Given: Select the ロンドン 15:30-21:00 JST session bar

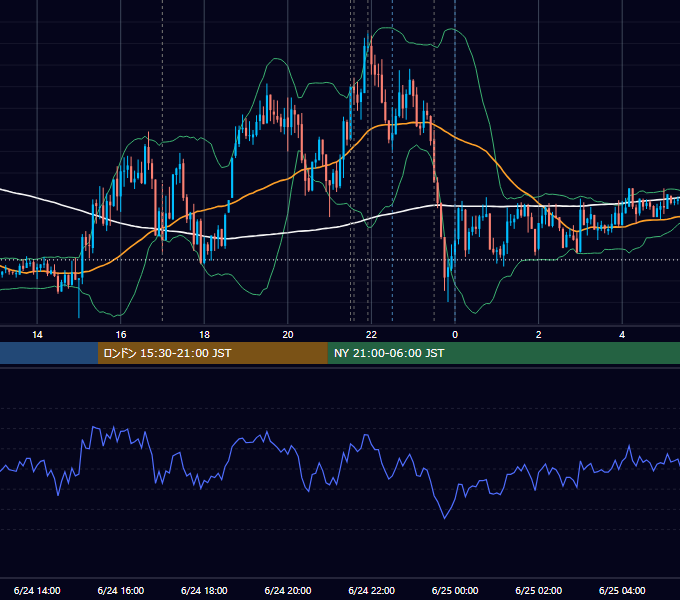Looking at the screenshot, I should [x=212, y=353].
